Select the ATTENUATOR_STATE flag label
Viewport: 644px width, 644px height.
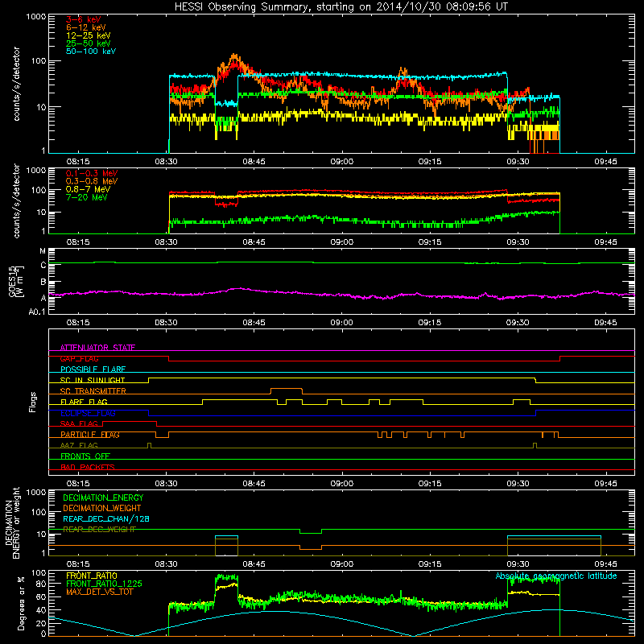97,348
